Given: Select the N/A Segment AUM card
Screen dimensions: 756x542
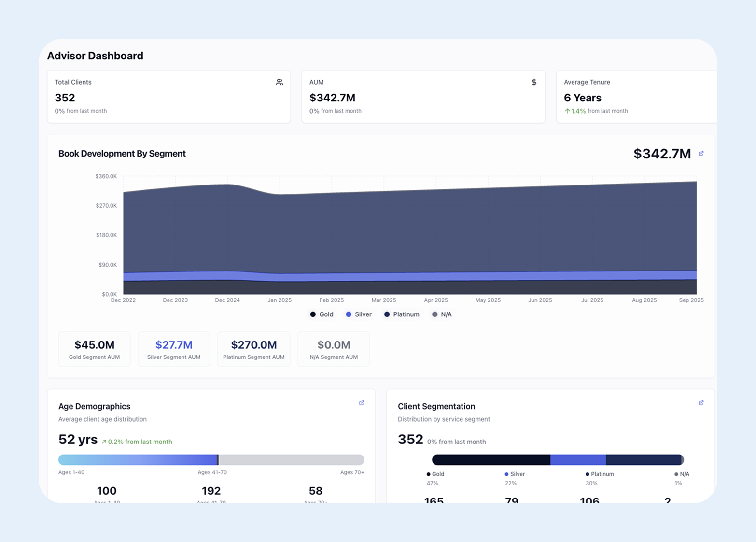Looking at the screenshot, I should (334, 349).
